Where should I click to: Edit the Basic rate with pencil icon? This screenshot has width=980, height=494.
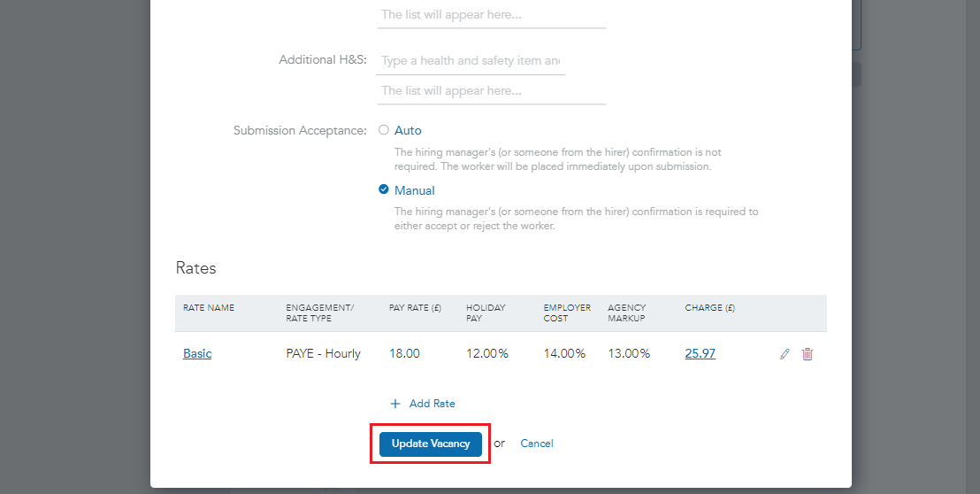pos(785,354)
